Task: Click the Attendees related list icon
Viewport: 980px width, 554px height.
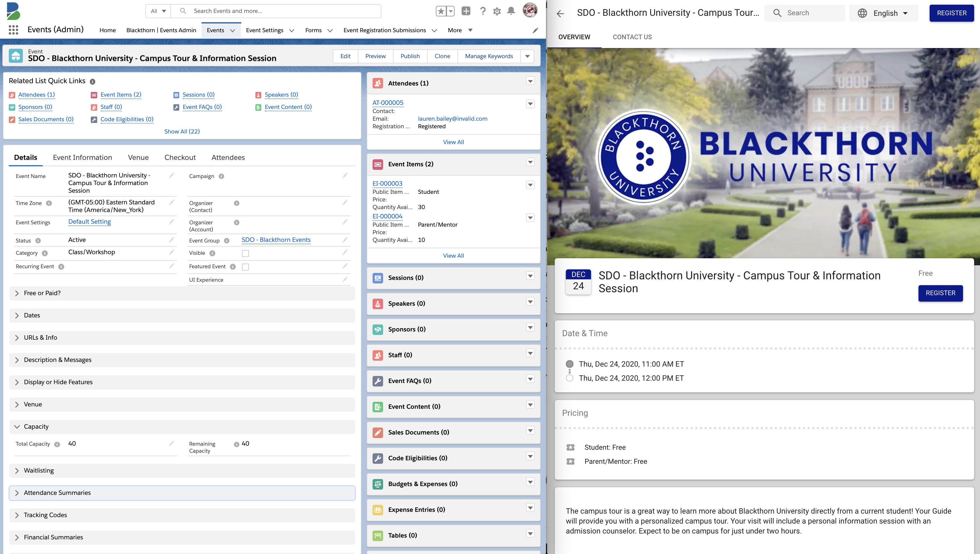Action: (378, 83)
